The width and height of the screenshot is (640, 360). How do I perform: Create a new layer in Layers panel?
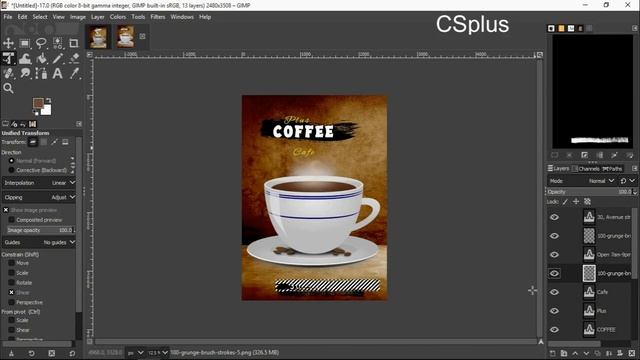click(x=553, y=353)
